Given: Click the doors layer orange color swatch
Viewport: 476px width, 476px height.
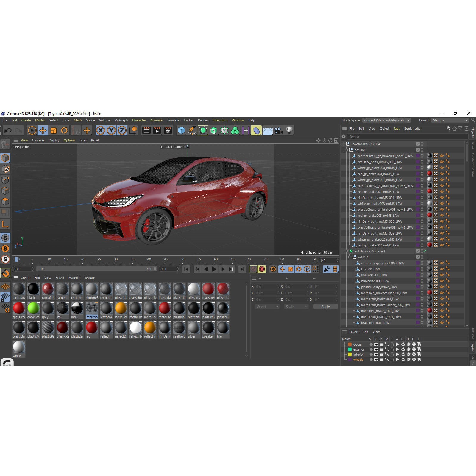Looking at the screenshot, I should (350, 344).
